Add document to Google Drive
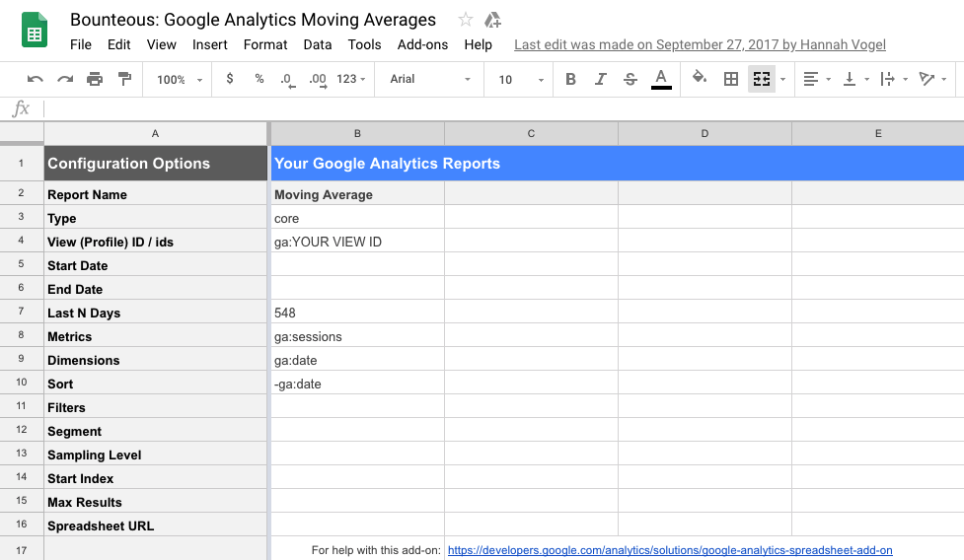Image resolution: width=964 pixels, height=560 pixels. tap(492, 21)
